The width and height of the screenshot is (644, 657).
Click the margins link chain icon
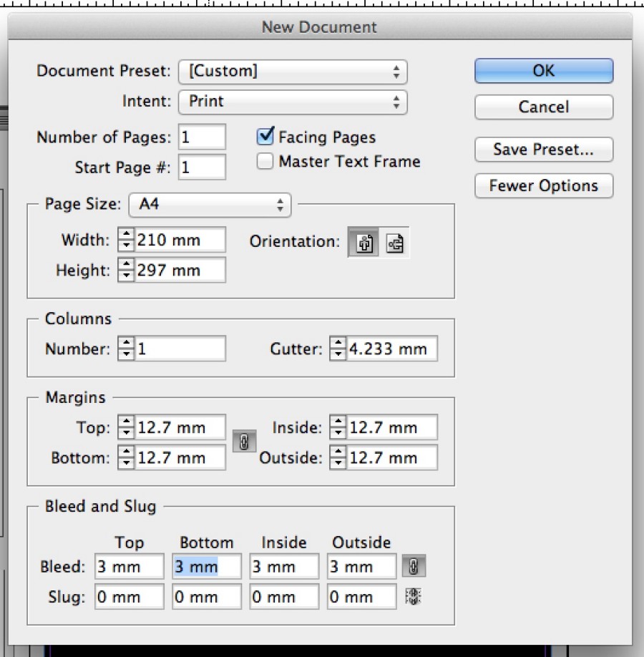point(244,442)
